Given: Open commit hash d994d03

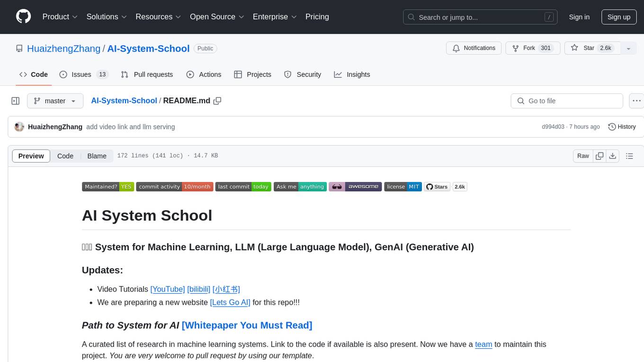Looking at the screenshot, I should [553, 127].
